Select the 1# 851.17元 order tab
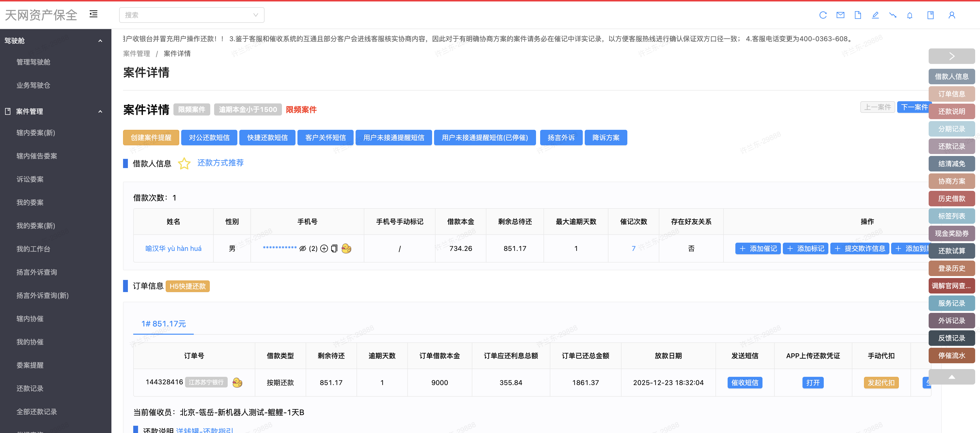 [163, 324]
